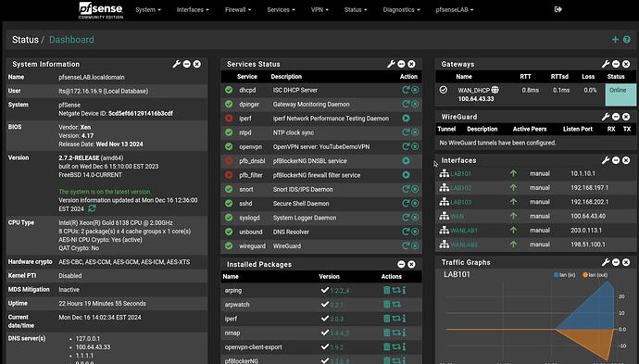Open the pfsenseLAB menu dropdown
The height and width of the screenshot is (364, 639).
455,10
